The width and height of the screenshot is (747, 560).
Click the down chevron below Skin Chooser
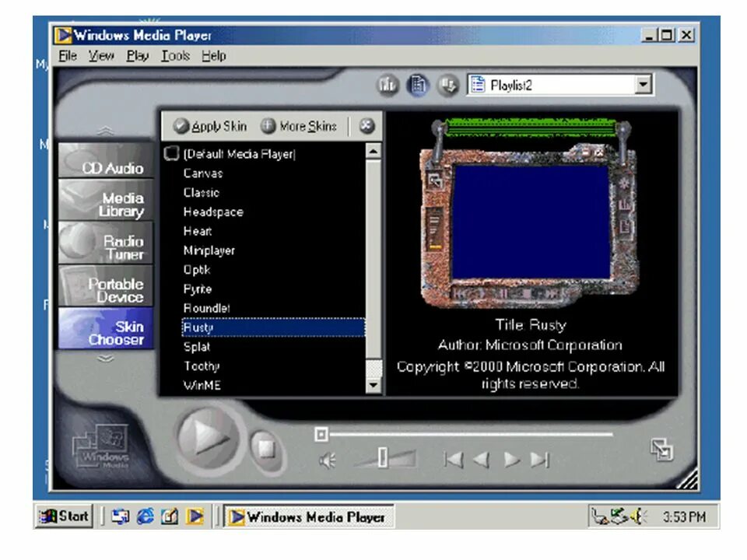tap(105, 359)
